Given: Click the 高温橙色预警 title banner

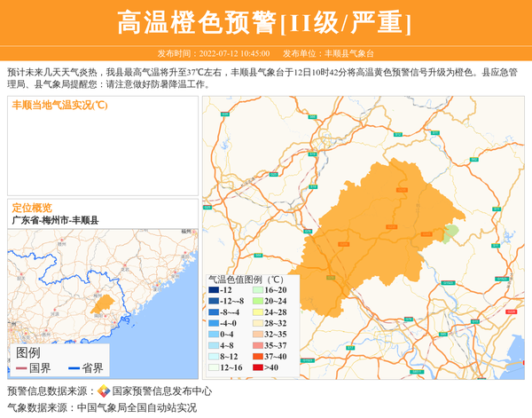Looking at the screenshot, I should pyautogui.click(x=265, y=23).
